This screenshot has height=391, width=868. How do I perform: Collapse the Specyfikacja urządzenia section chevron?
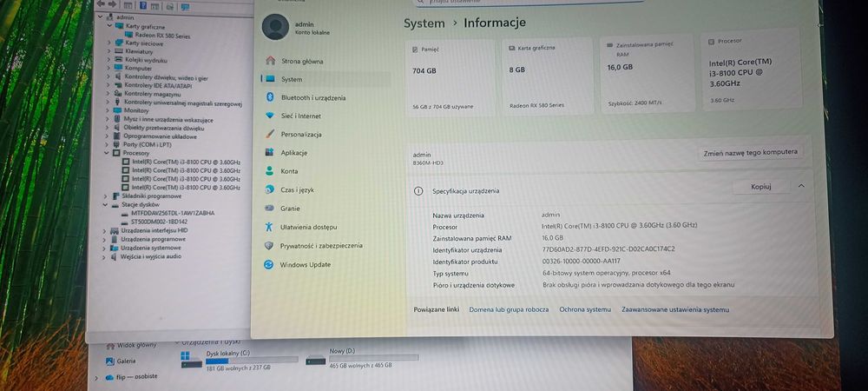(x=801, y=187)
